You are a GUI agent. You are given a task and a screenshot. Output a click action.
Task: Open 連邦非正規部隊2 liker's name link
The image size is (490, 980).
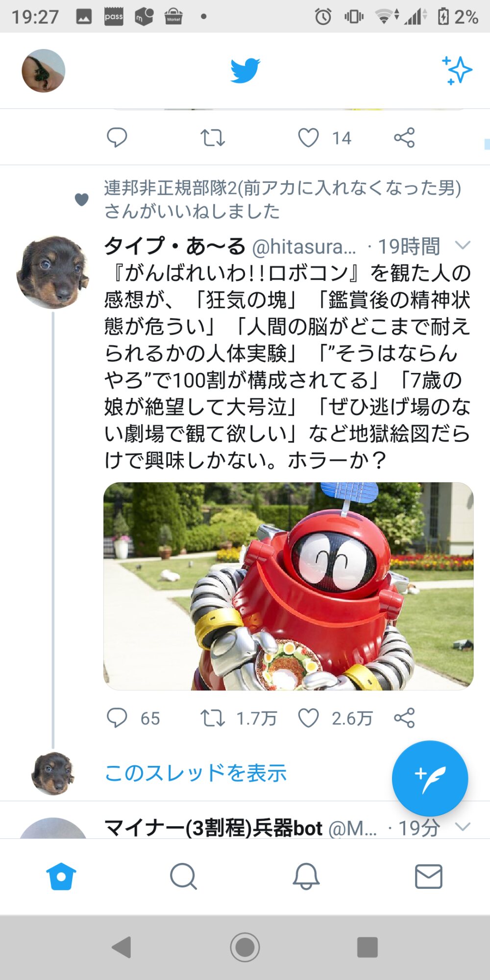coord(282,188)
